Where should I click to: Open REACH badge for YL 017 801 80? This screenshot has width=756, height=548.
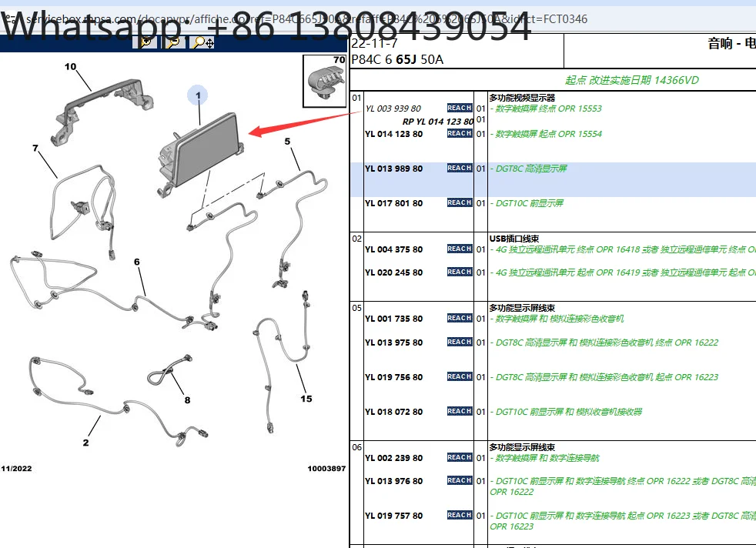pyautogui.click(x=459, y=202)
